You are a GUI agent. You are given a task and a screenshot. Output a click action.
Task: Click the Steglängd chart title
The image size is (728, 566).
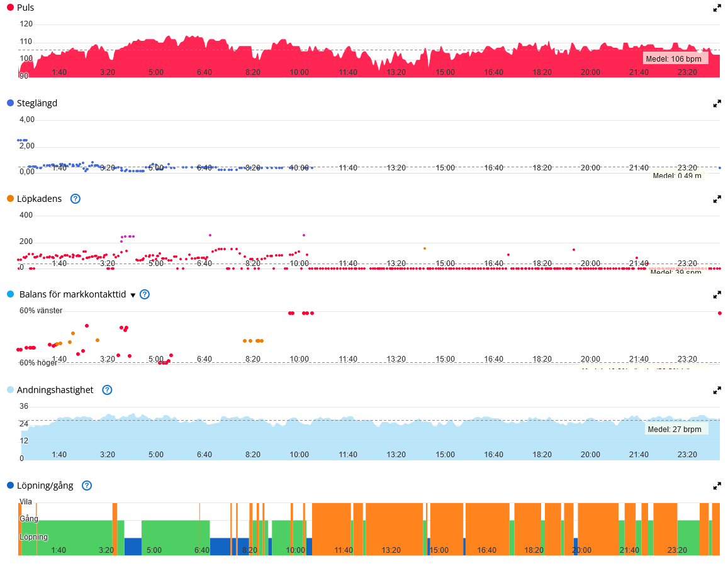tap(37, 104)
